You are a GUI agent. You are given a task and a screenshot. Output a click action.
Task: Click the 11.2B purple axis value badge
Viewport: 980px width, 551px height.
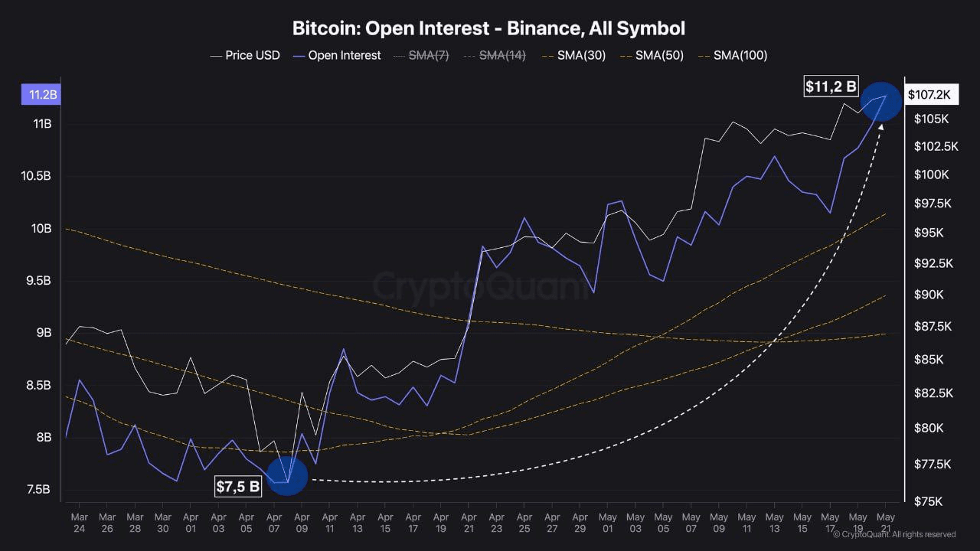click(x=44, y=95)
